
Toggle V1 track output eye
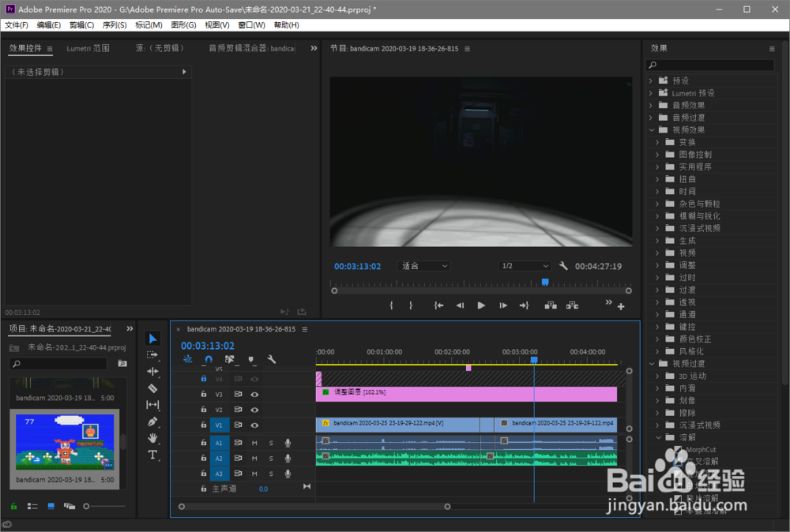coord(254,425)
